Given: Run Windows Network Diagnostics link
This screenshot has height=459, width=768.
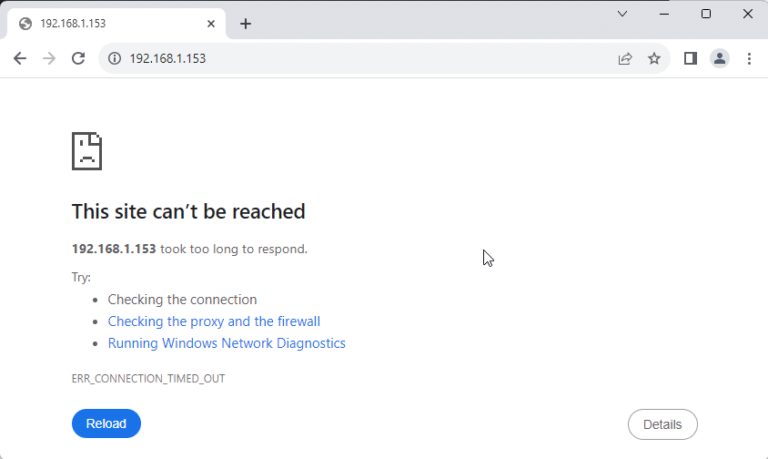Looking at the screenshot, I should click(x=226, y=343).
